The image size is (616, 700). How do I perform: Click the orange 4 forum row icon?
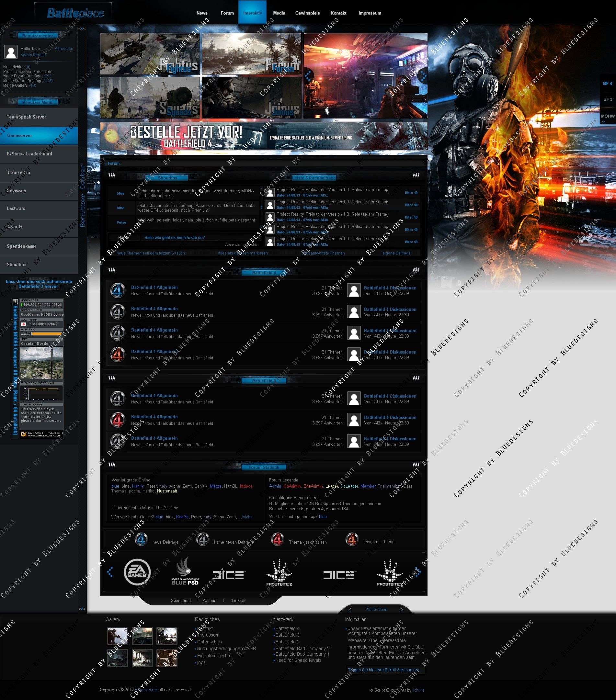pyautogui.click(x=118, y=354)
